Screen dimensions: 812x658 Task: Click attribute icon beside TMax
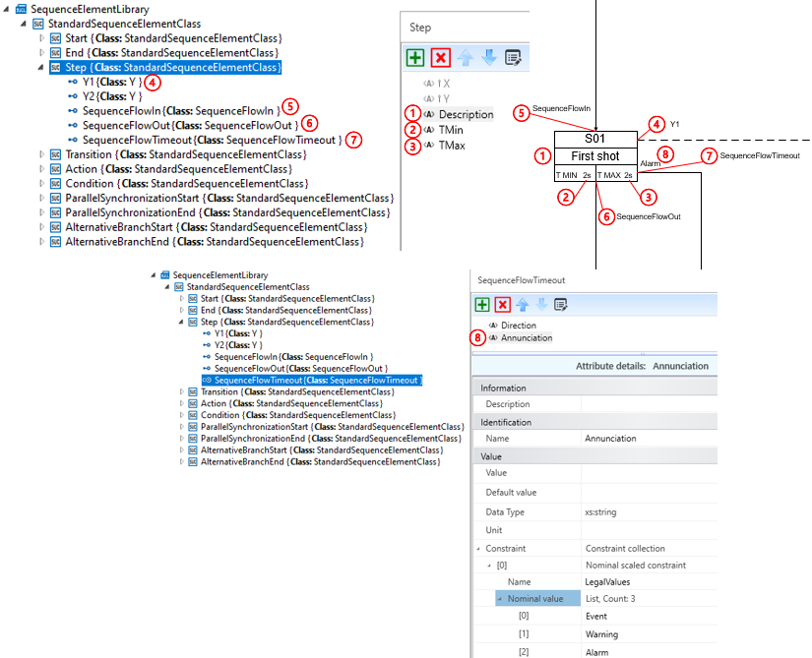tap(429, 145)
